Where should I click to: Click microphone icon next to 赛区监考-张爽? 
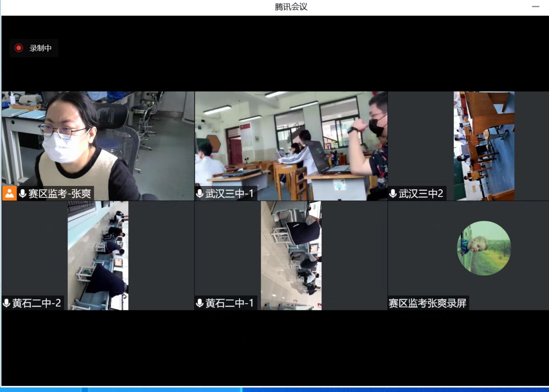click(23, 194)
